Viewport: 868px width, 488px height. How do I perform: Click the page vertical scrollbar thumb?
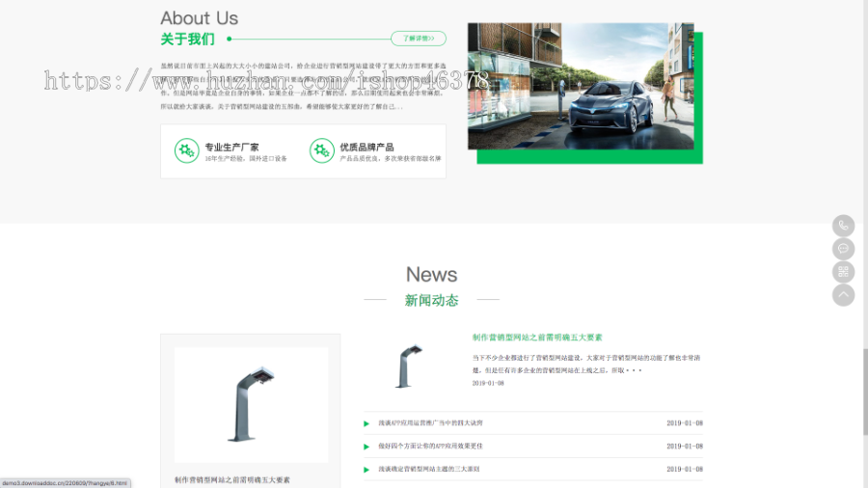click(x=865, y=392)
